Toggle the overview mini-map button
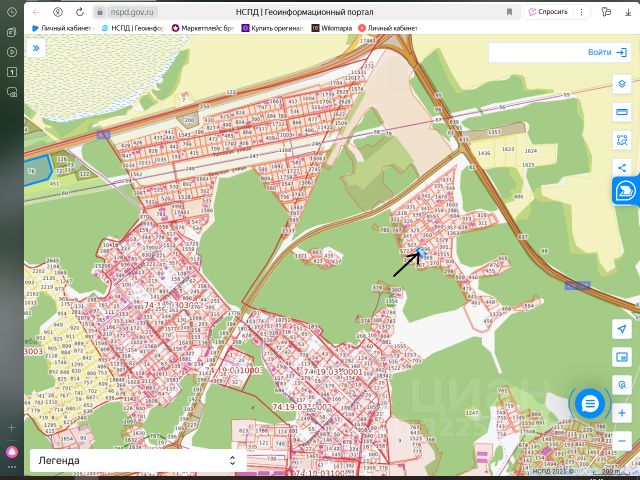 tap(622, 357)
